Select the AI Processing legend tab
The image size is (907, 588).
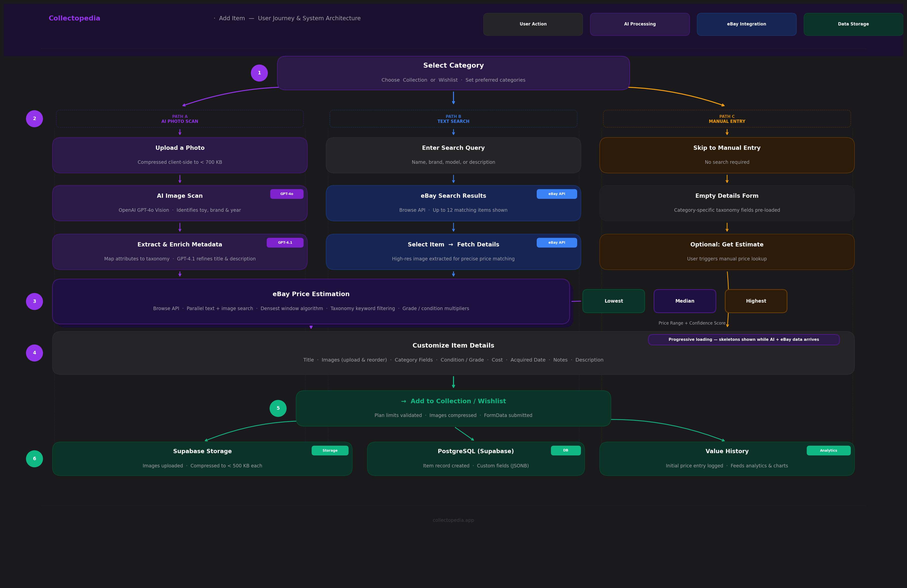640,24
